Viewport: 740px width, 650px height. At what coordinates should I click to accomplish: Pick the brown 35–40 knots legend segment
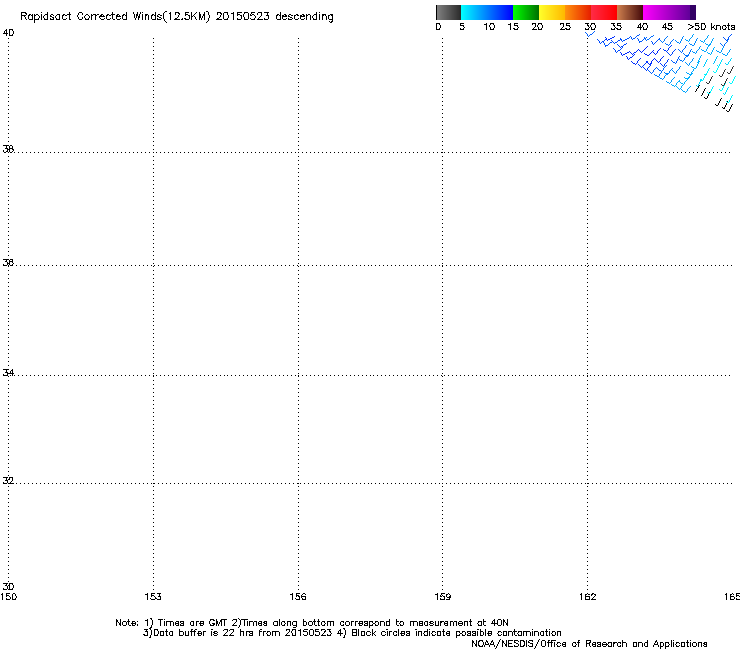click(x=630, y=12)
